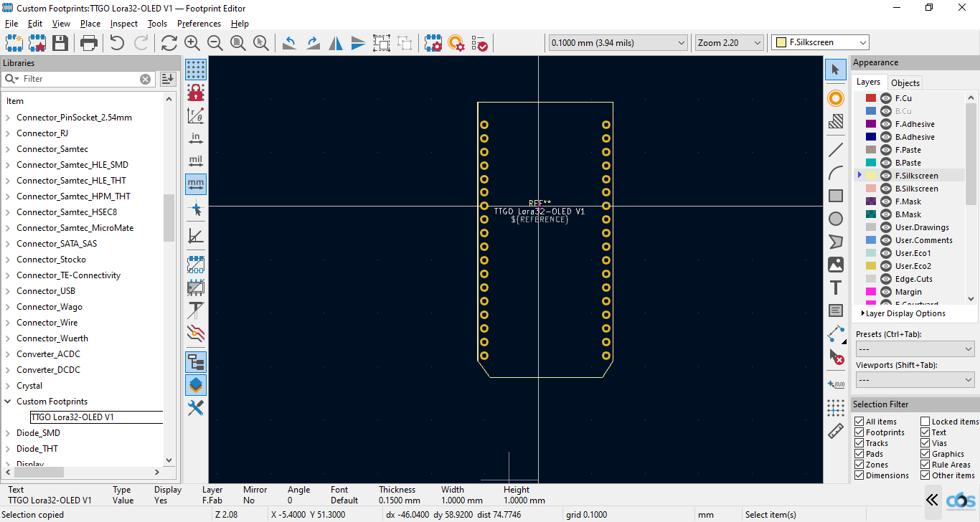Click the Print icon in the toolbar

point(89,43)
